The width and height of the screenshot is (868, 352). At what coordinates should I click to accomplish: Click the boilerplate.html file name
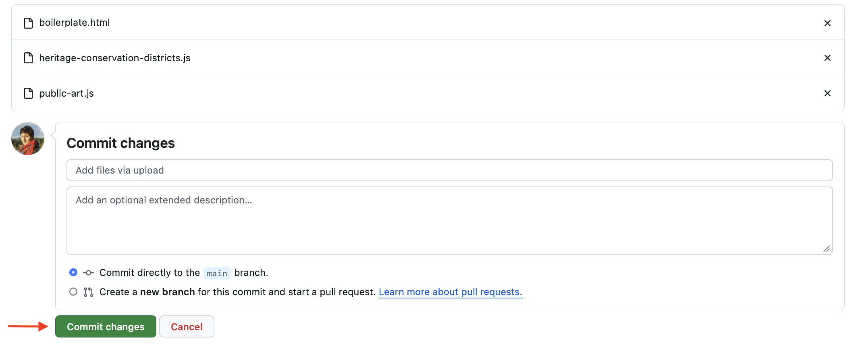click(x=75, y=23)
